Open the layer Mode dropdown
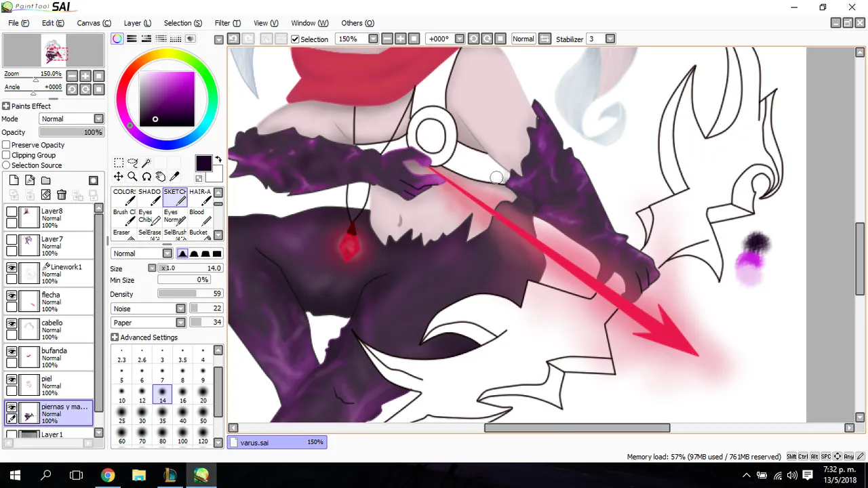This screenshot has height=488, width=868. point(71,119)
